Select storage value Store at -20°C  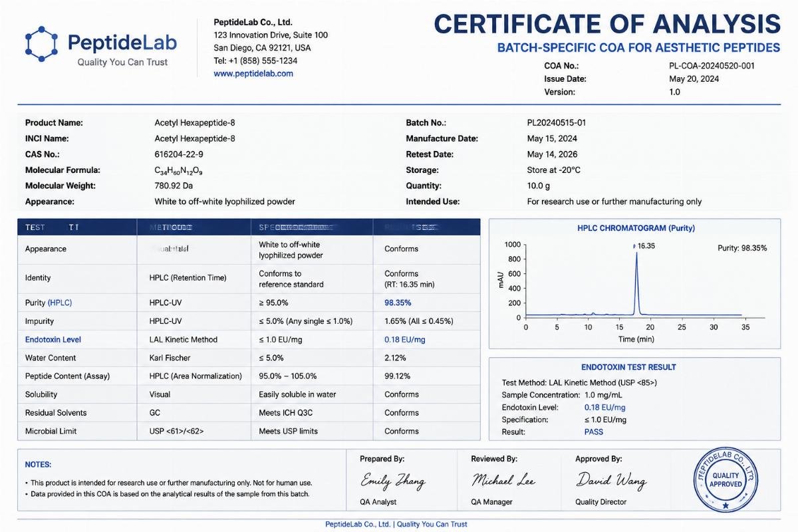(x=554, y=170)
